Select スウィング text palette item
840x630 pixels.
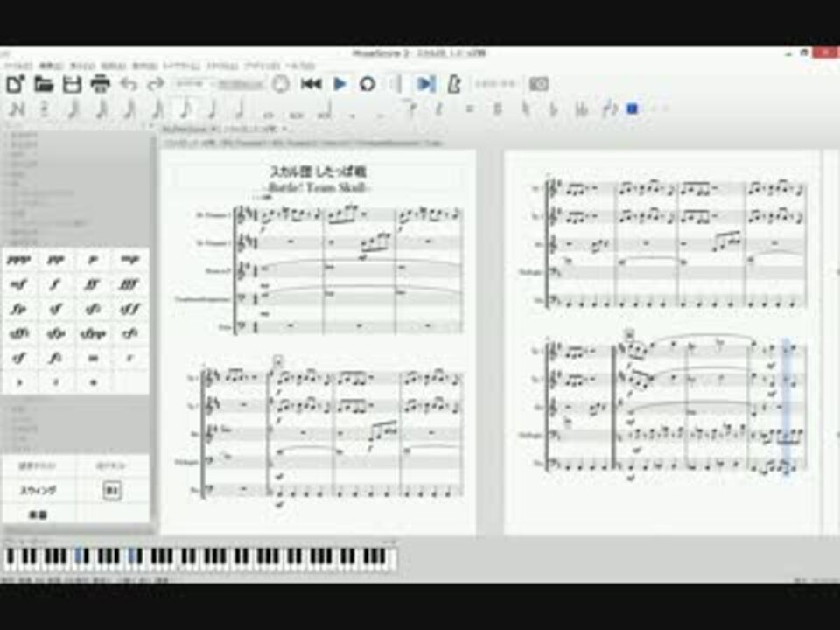point(38,491)
